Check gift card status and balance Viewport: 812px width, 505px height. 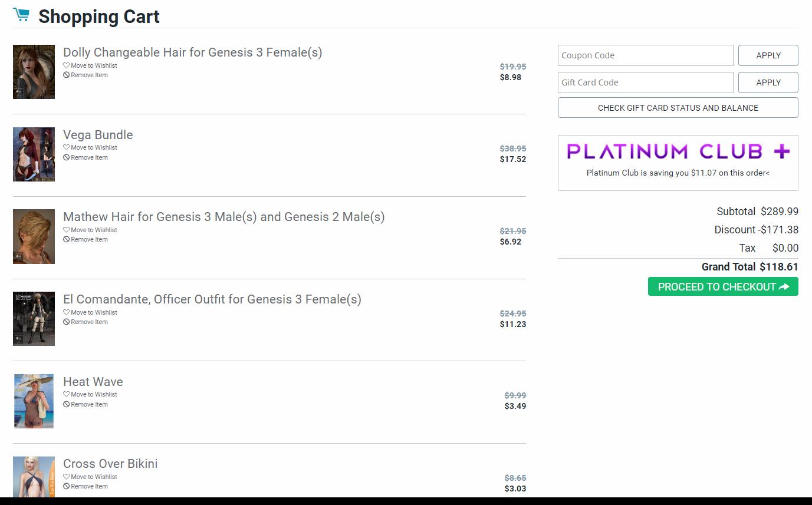point(678,108)
